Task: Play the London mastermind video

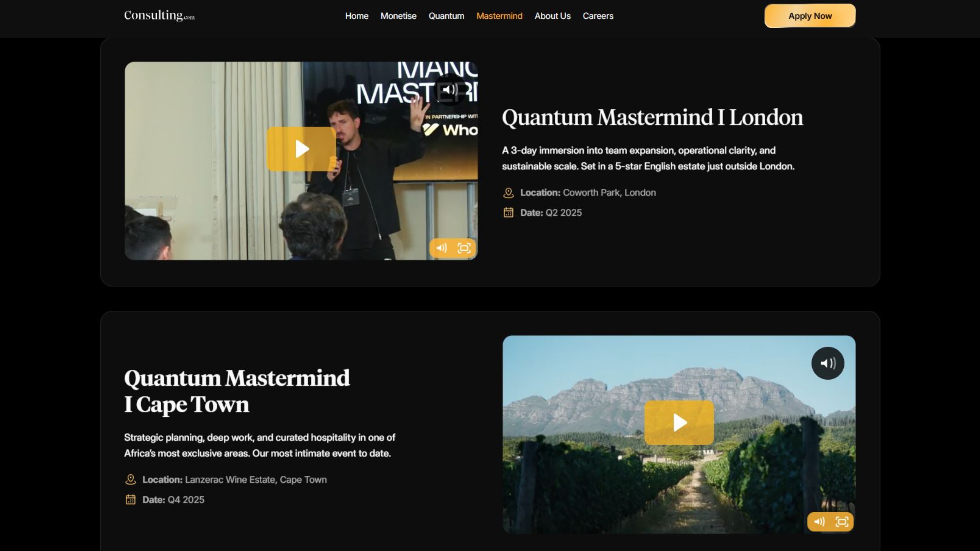Action: pyautogui.click(x=301, y=149)
